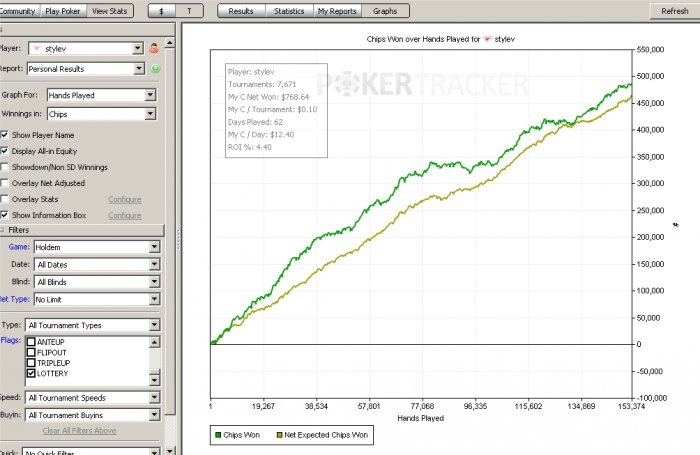Viewport: 700px width, 455px height.
Task: Click Clear All Filters Above link
Action: pos(79,430)
